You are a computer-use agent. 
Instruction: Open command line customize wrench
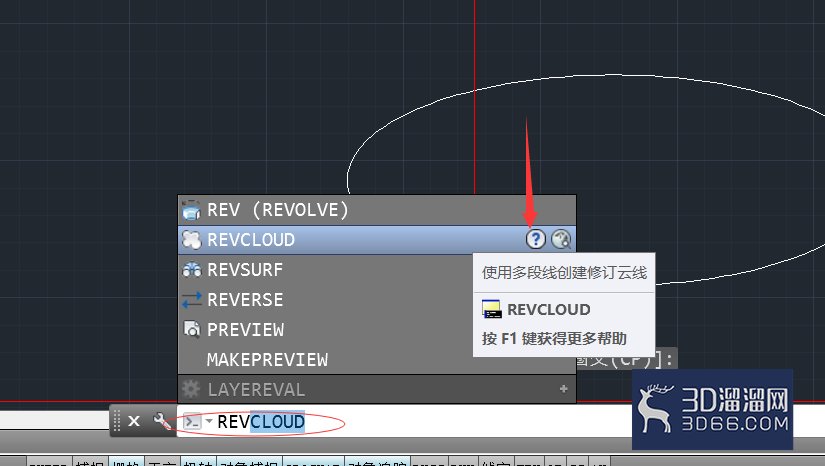162,421
